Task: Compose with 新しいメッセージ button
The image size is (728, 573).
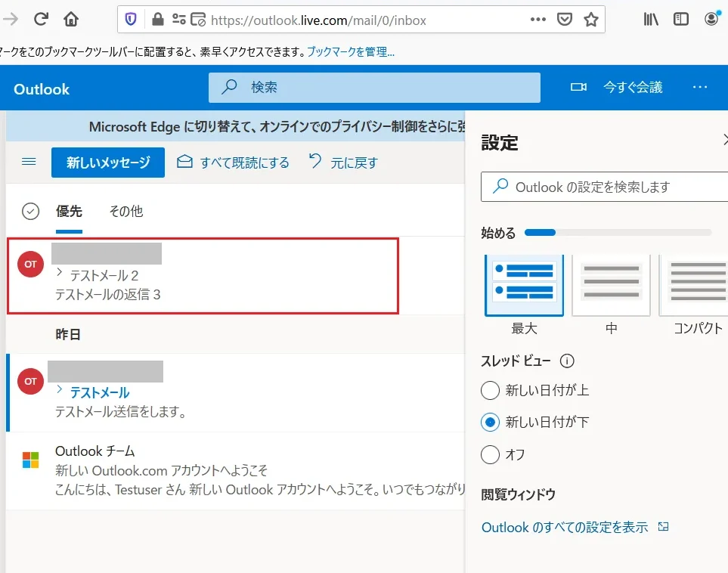Action: pyautogui.click(x=107, y=163)
